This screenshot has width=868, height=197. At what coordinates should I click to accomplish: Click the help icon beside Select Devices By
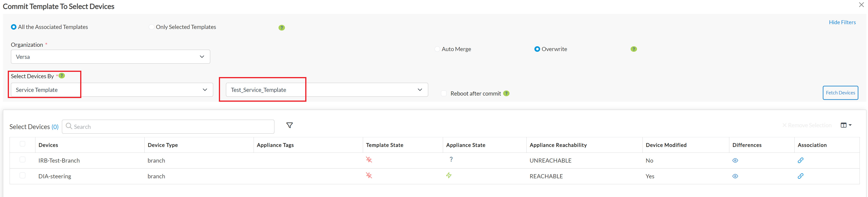(62, 76)
